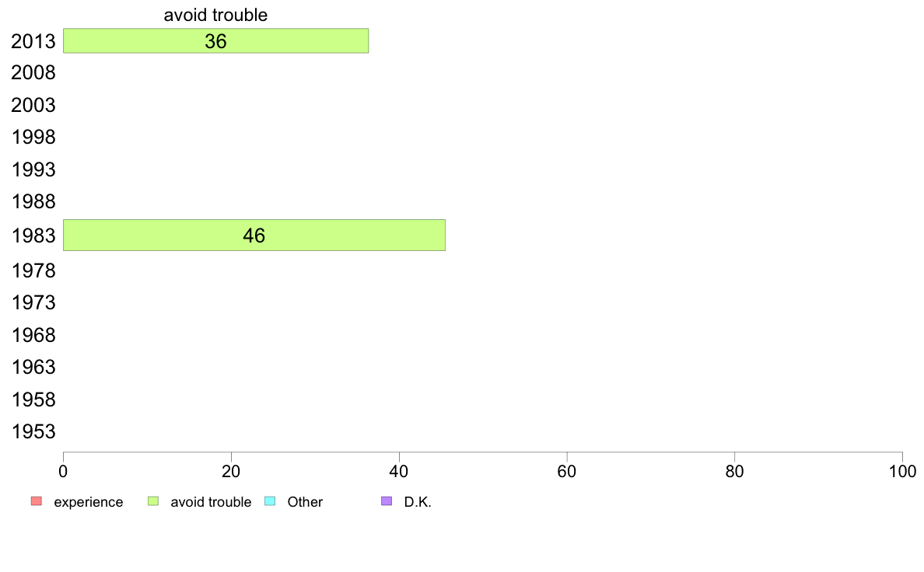Image resolution: width=924 pixels, height=572 pixels.
Task: Click the 1953 year label
Action: (x=33, y=432)
